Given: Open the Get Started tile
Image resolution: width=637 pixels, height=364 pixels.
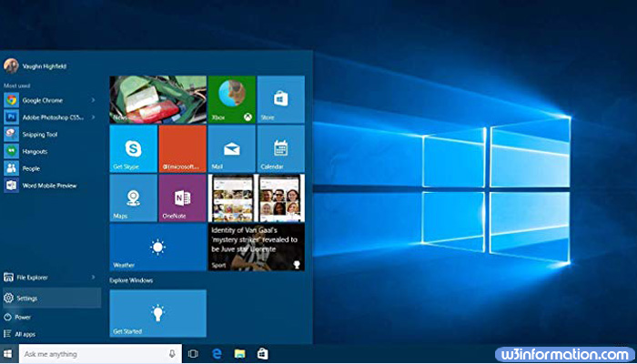Looking at the screenshot, I should (158, 313).
